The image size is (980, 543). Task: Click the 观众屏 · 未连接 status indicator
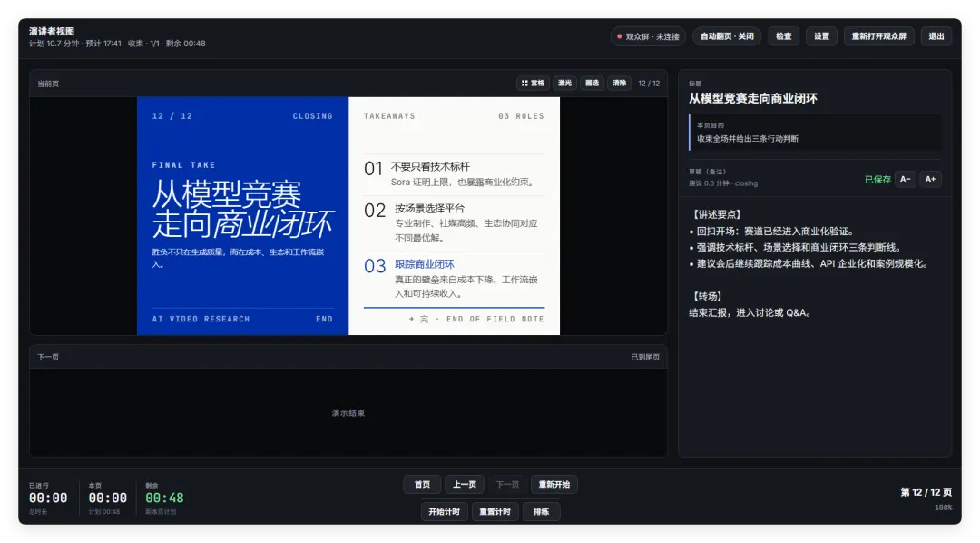[x=648, y=36]
